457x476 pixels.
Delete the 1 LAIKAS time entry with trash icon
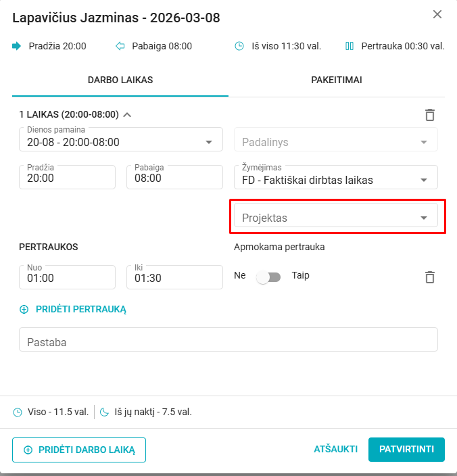click(430, 115)
